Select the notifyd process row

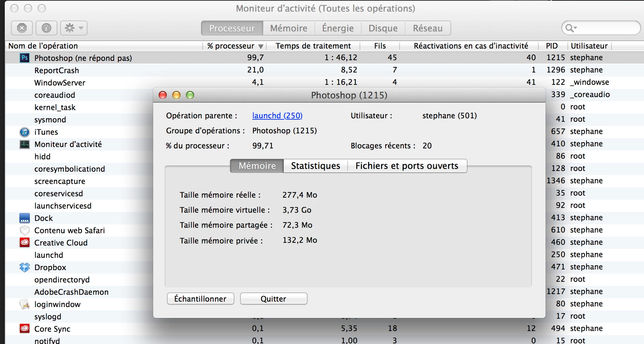point(324,341)
